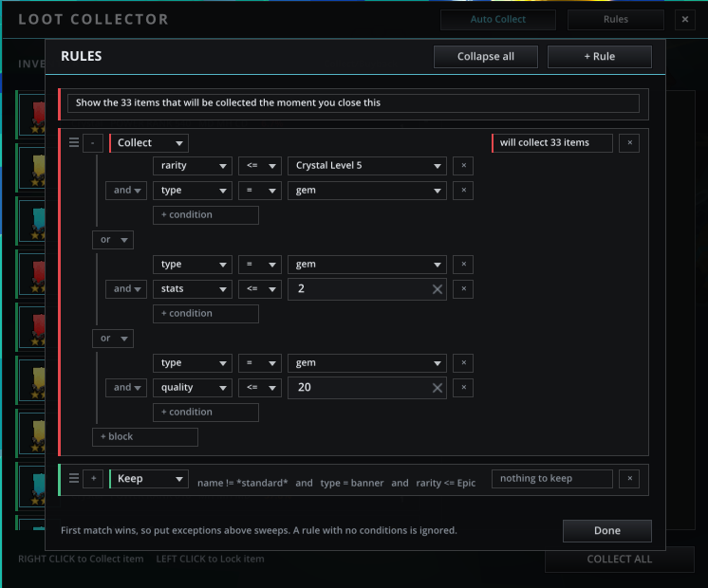Clear the quality value 20 field
The image size is (708, 588).
coord(438,388)
